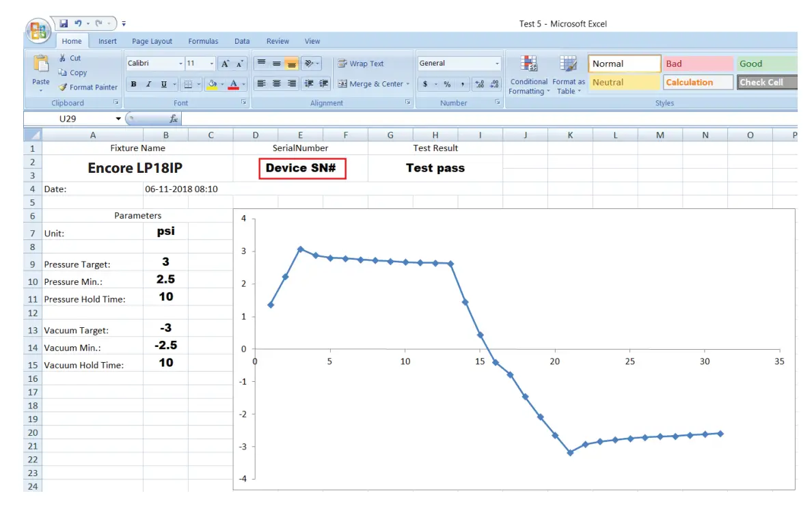Expand the Paste options arrow
The height and width of the screenshot is (513, 812).
40,91
